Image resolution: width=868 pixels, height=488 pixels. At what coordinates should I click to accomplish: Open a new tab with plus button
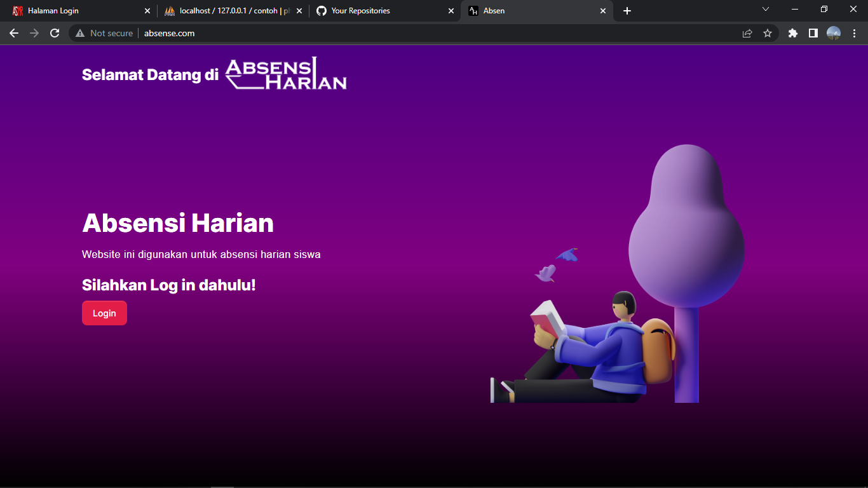[627, 11]
